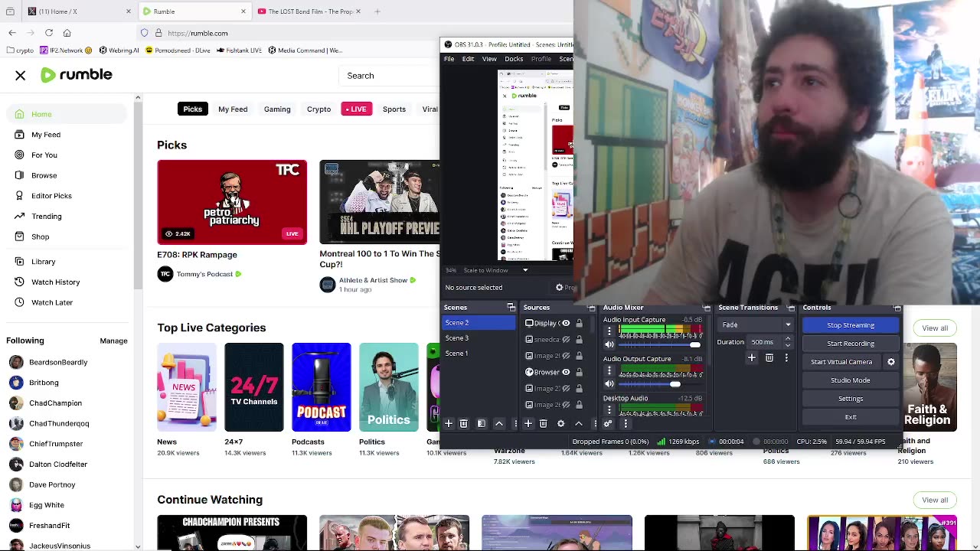Increase the transition Duration with the up stepper
Screen dimensions: 980x551
click(x=788, y=339)
